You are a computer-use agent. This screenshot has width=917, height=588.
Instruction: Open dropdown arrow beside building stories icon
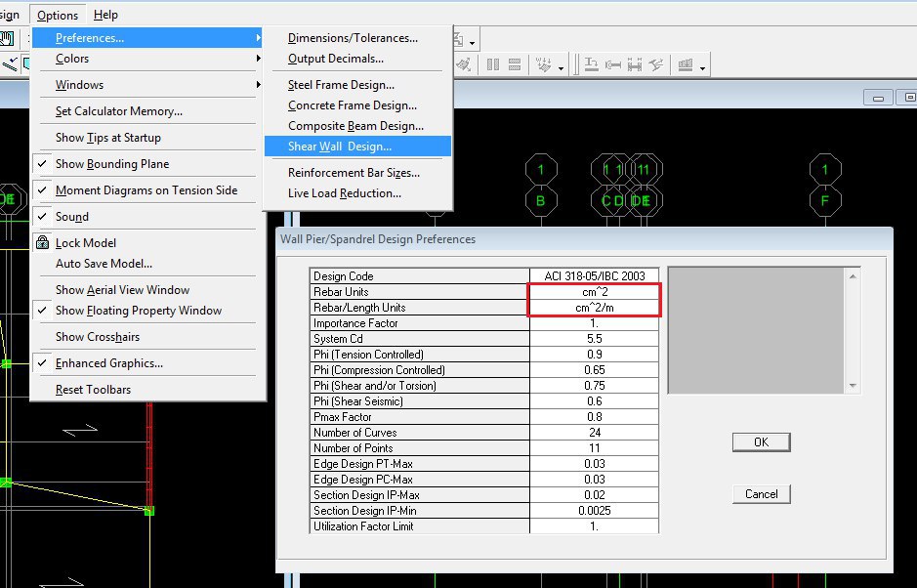point(702,68)
